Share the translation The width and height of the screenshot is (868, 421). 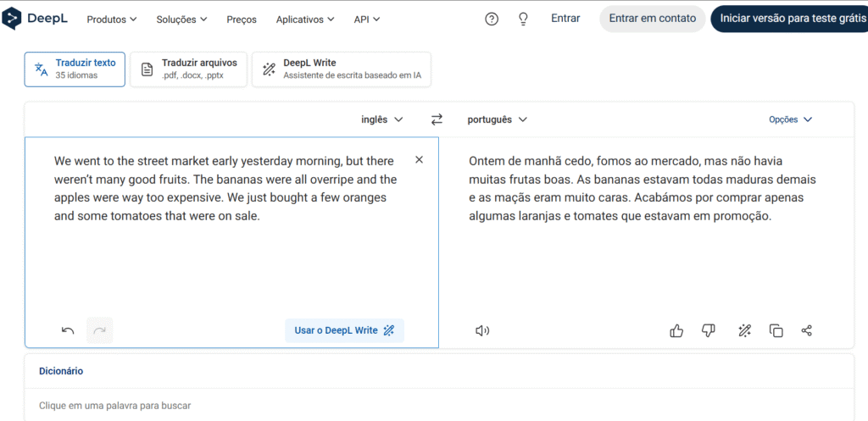tap(807, 331)
